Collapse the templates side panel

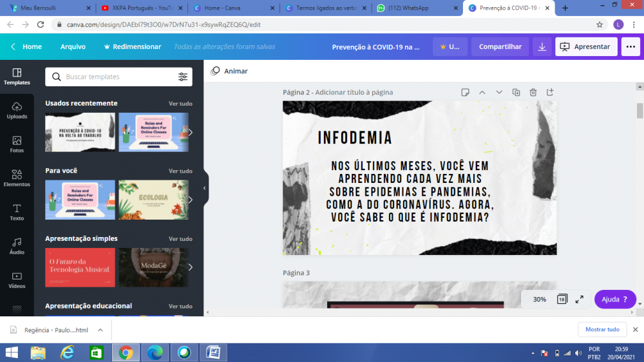pyautogui.click(x=204, y=188)
